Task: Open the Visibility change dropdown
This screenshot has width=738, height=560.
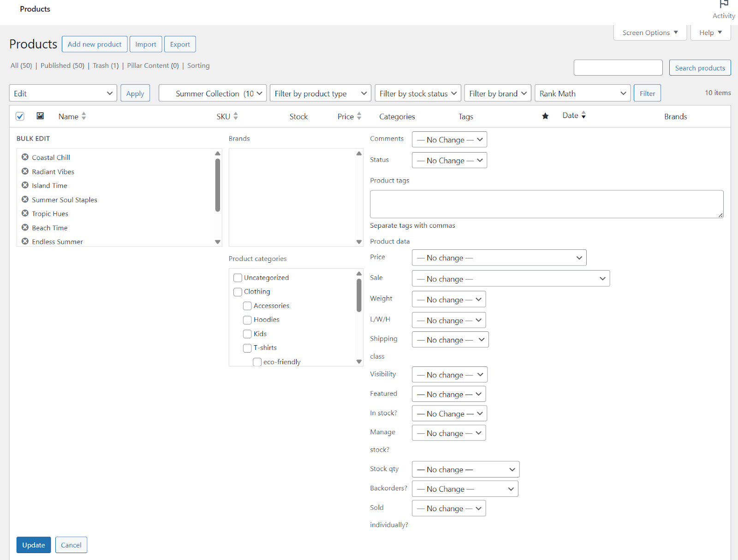Action: 450,374
